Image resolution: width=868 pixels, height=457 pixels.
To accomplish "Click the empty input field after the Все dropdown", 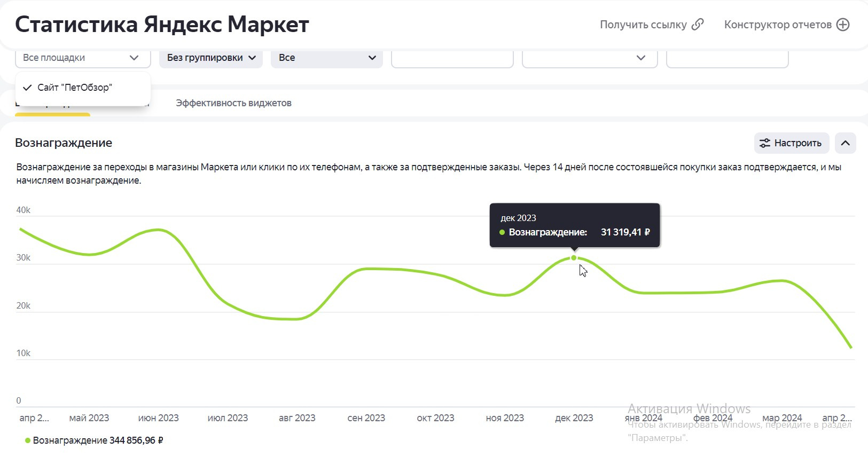I will [x=452, y=58].
